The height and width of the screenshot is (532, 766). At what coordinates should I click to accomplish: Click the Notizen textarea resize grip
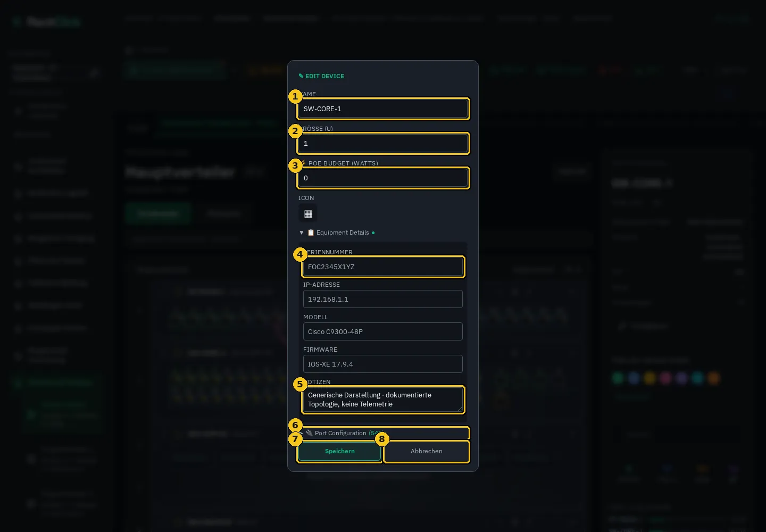click(460, 409)
